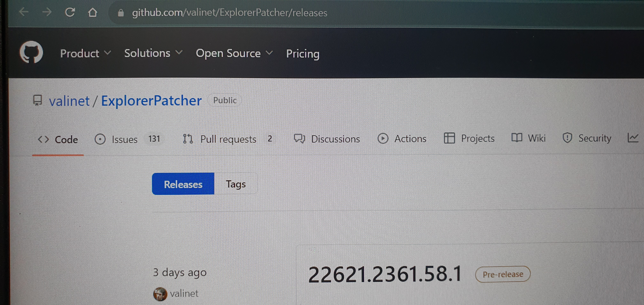Screen dimensions: 644x305
Task: Click the Wiki book icon
Action: click(x=517, y=138)
